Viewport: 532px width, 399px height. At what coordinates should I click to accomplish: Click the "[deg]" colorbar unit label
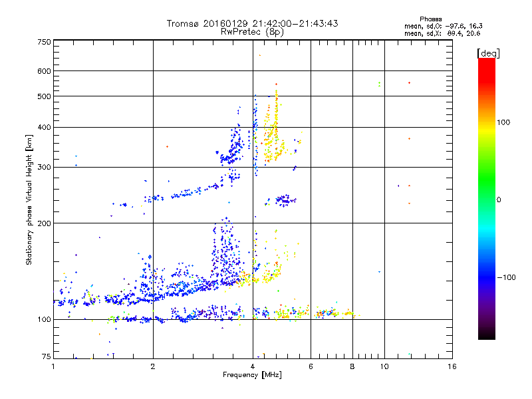click(488, 53)
